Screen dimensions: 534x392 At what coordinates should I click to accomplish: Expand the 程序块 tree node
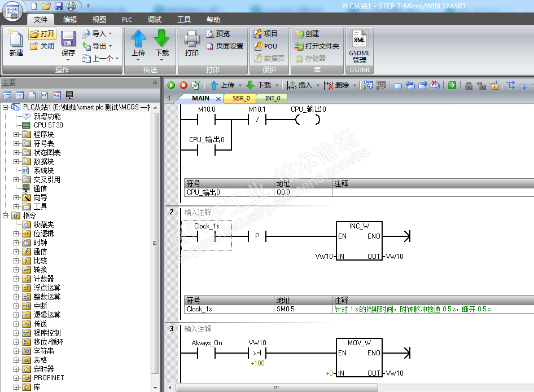(x=16, y=134)
